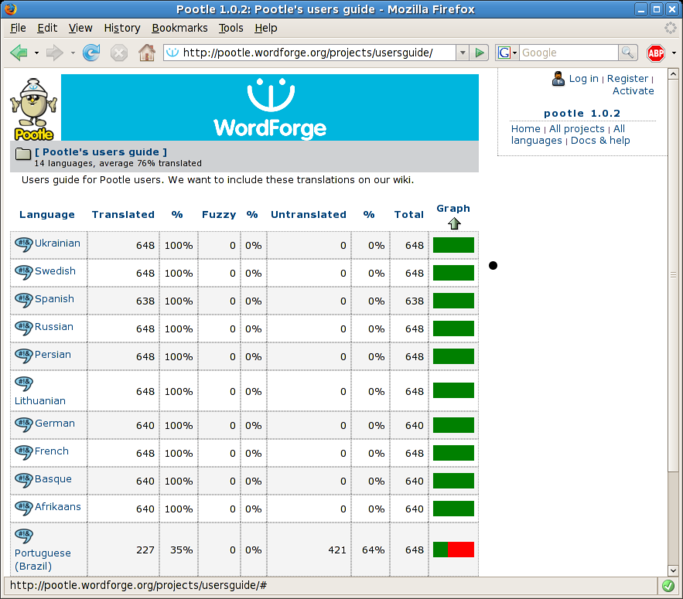
Task: Click the WordForge banner image
Action: pos(270,107)
